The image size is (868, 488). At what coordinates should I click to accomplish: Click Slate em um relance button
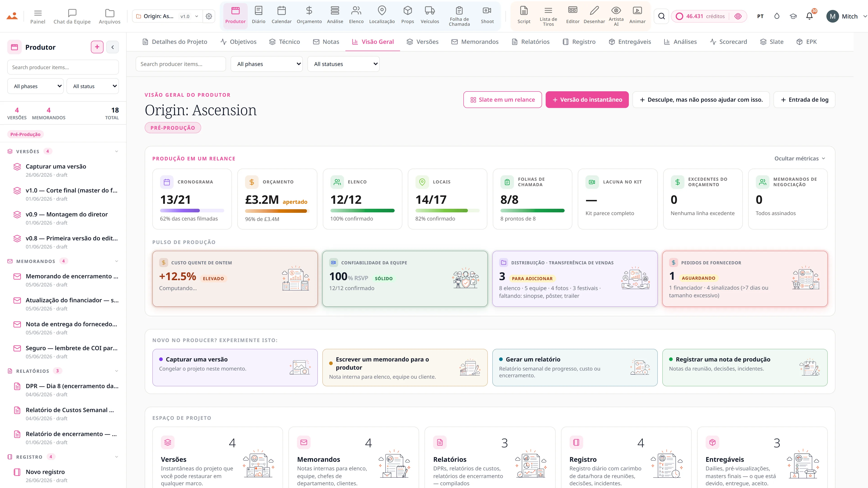[x=502, y=100]
